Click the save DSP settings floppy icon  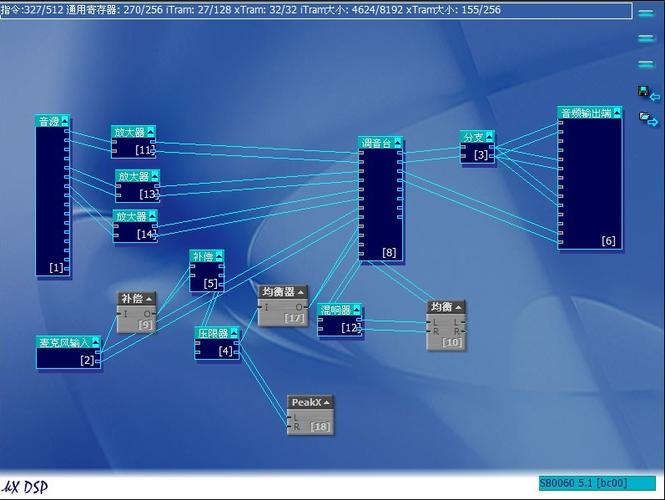tap(649, 93)
